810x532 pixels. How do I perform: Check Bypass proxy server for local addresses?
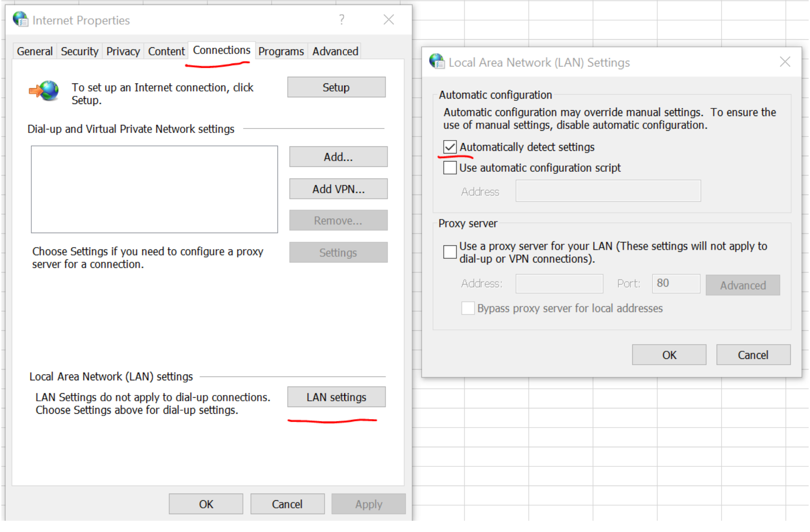click(x=468, y=308)
